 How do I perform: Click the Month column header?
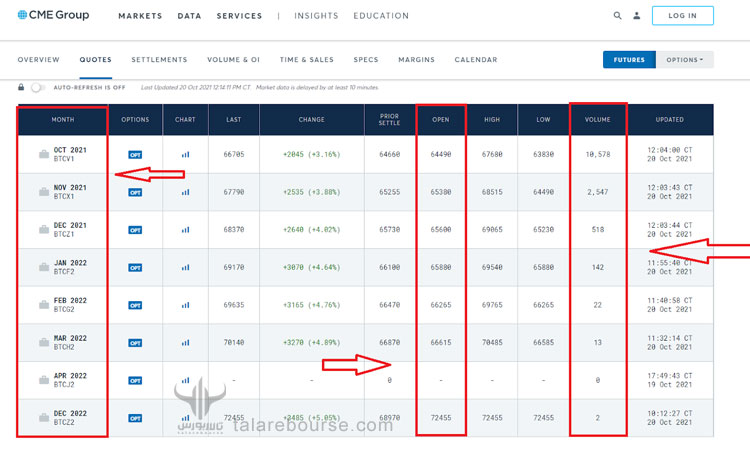tap(63, 120)
